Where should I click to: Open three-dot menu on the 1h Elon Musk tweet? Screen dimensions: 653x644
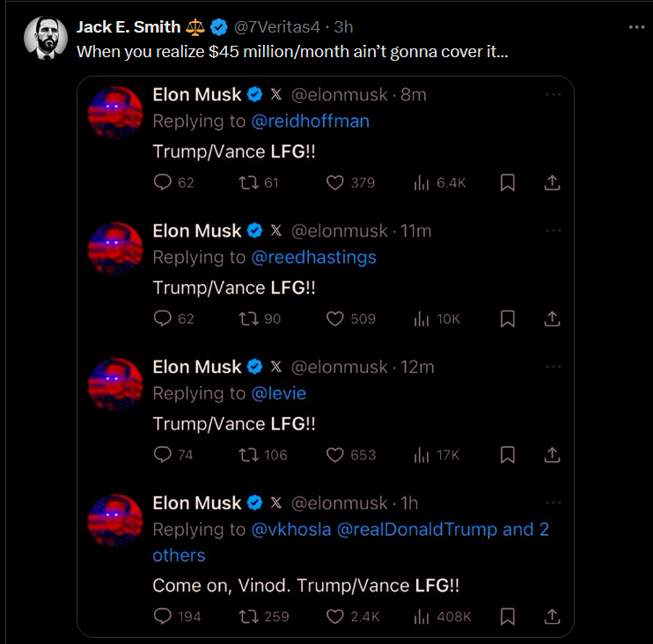(553, 502)
